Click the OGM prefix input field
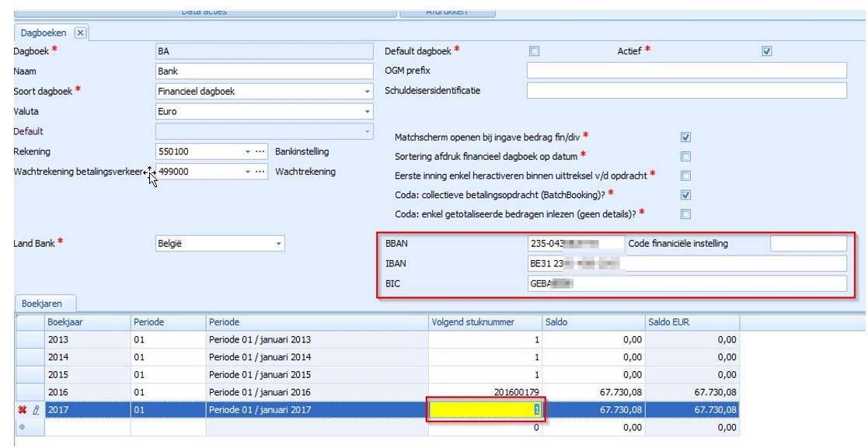868x448 pixels. pos(686,71)
